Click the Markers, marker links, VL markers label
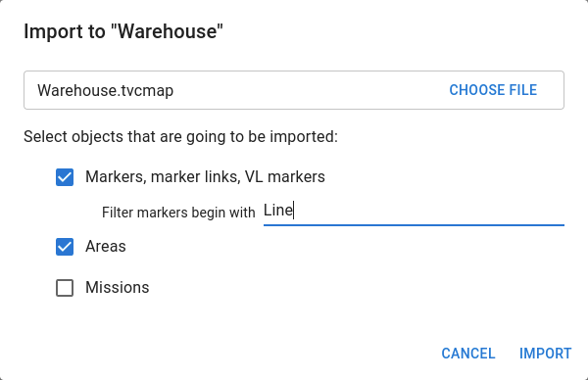This screenshot has height=380, width=588. [x=205, y=177]
